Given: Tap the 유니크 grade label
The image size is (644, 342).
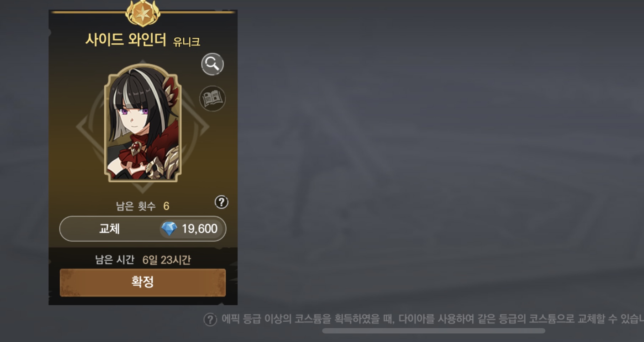Looking at the screenshot, I should coord(187,42).
